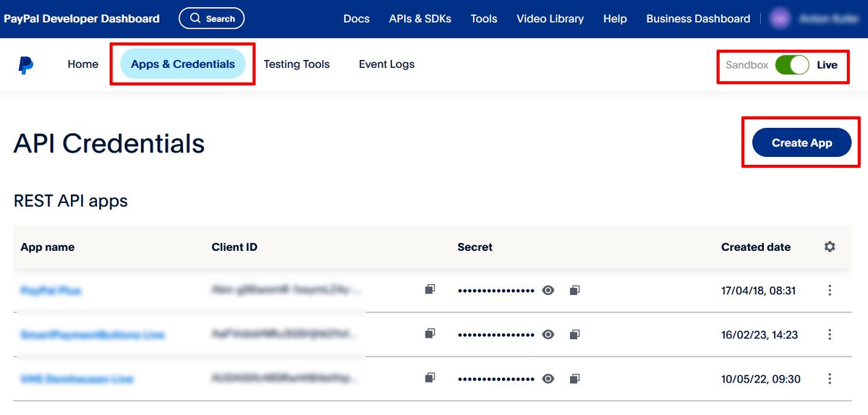Image resolution: width=868 pixels, height=415 pixels.
Task: Click the 'Client ID' column header
Action: (x=234, y=247)
